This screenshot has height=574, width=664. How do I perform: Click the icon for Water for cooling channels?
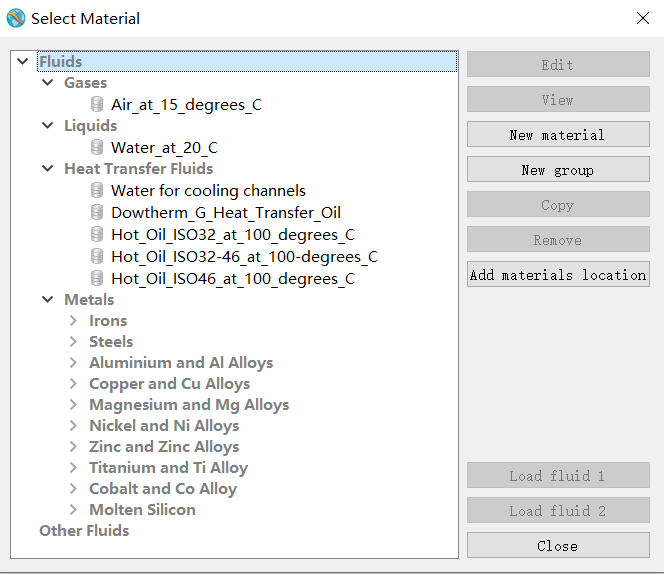[97, 190]
